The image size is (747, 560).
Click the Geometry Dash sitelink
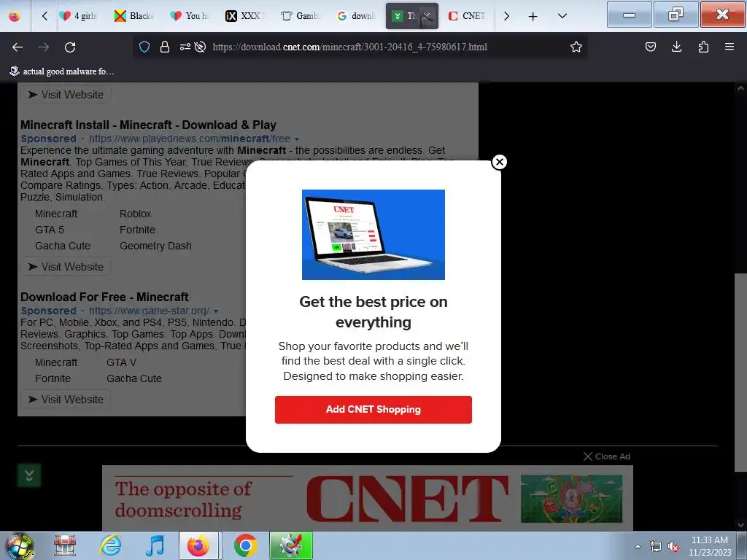tap(155, 246)
